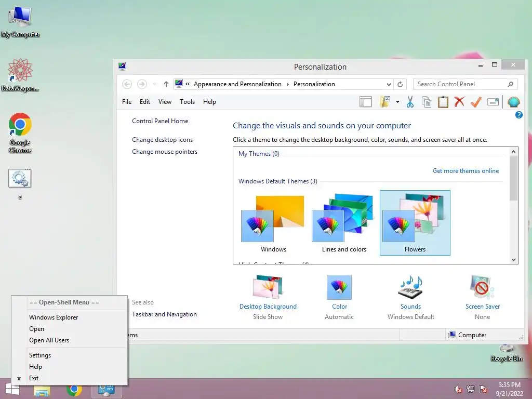Viewport: 532px width, 399px height.
Task: Expand the address bar history dropdown
Action: 389,84
